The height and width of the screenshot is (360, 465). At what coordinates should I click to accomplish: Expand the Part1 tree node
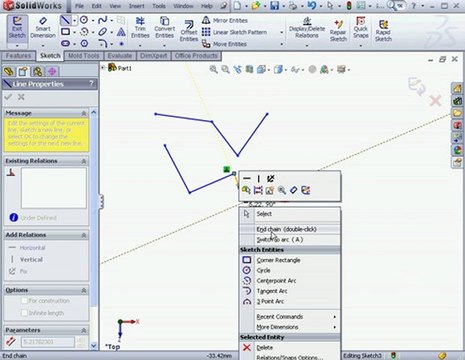103,68
